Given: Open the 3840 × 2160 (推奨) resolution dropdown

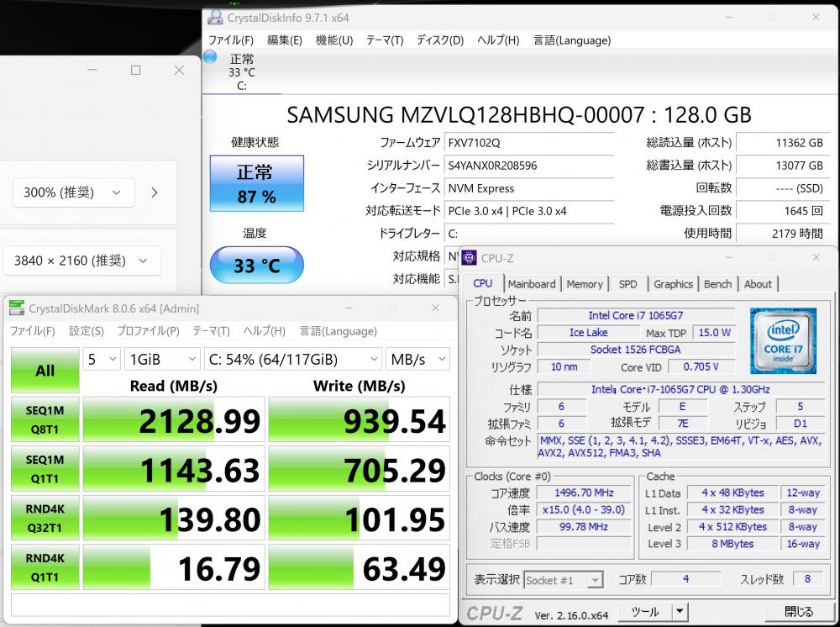Looking at the screenshot, I should (x=82, y=261).
